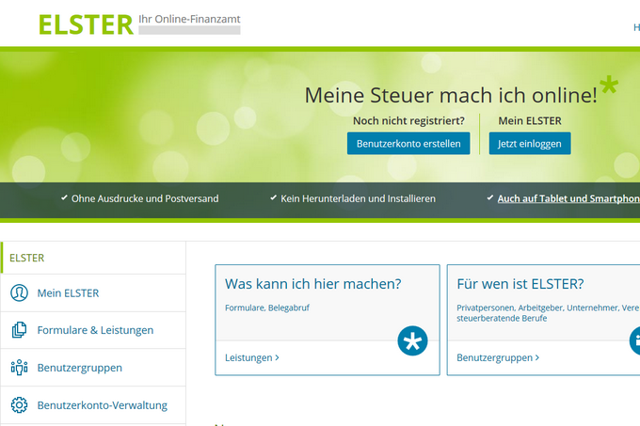Click the Mein ELSTER user profile icon

pos(19,293)
